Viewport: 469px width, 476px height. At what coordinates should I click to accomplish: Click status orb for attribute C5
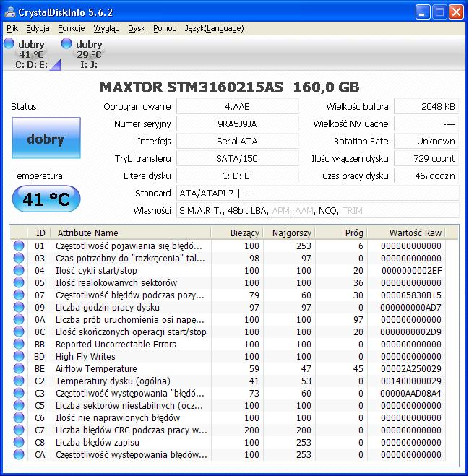pyautogui.click(x=19, y=405)
